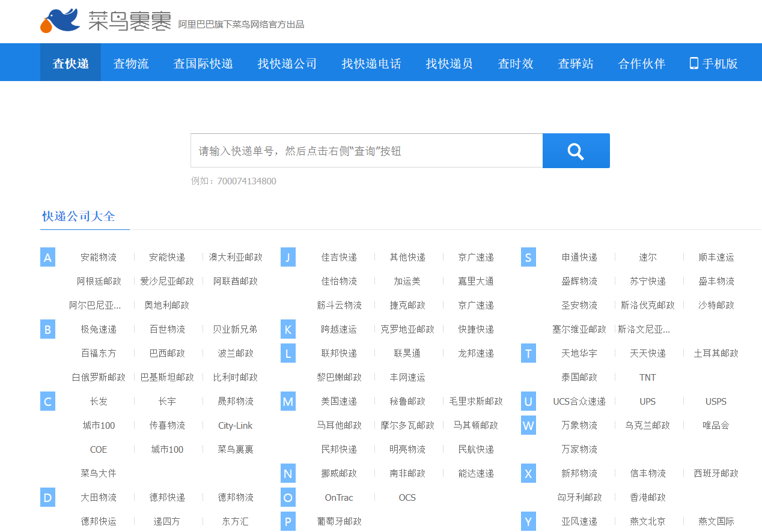Open 信丰物流 courier link
The width and height of the screenshot is (762, 532).
click(648, 473)
